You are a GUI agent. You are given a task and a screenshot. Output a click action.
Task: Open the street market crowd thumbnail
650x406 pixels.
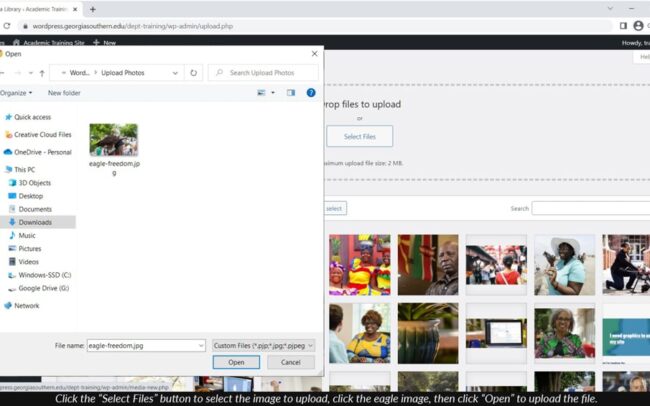click(x=496, y=265)
